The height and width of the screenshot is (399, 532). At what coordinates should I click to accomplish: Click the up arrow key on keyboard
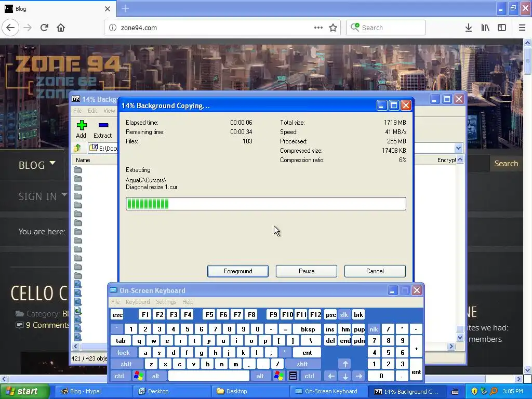pos(345,364)
